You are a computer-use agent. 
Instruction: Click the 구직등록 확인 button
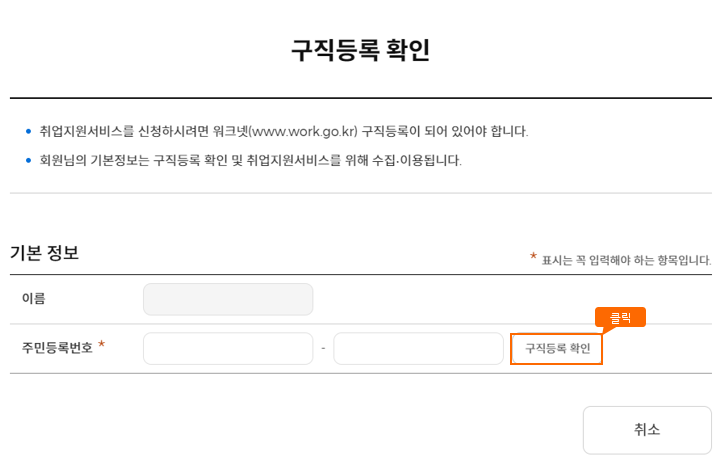pos(557,349)
